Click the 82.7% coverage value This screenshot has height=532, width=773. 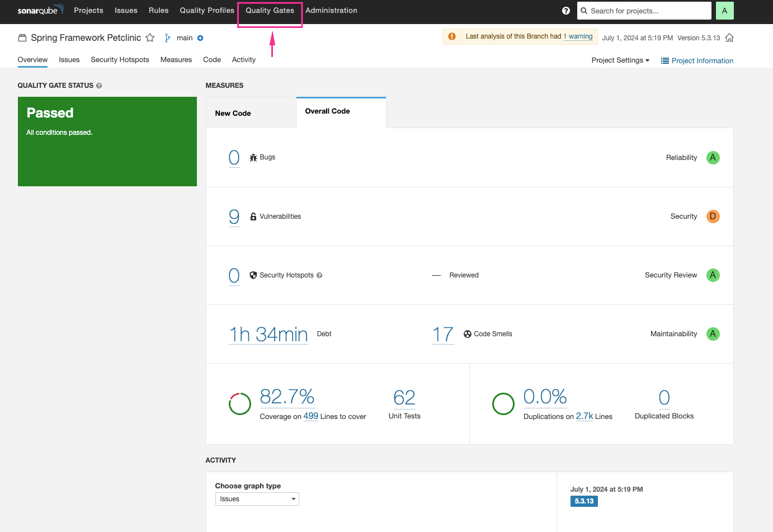[287, 397]
